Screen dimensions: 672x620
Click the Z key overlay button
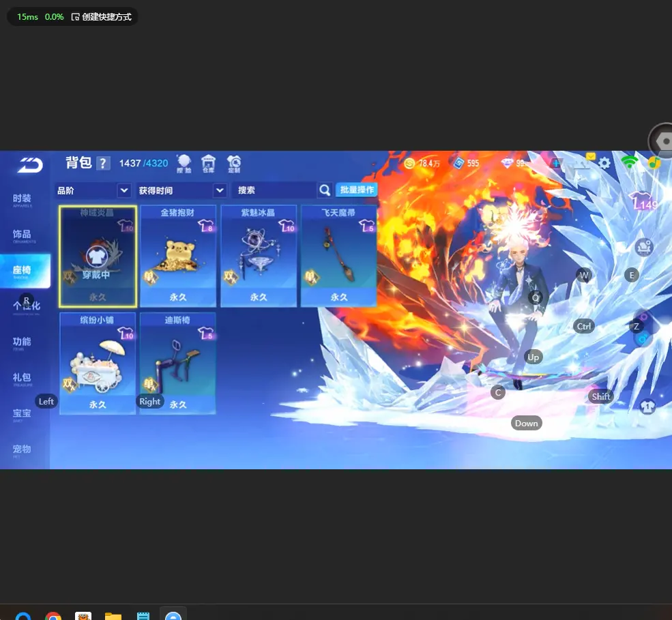tap(637, 327)
